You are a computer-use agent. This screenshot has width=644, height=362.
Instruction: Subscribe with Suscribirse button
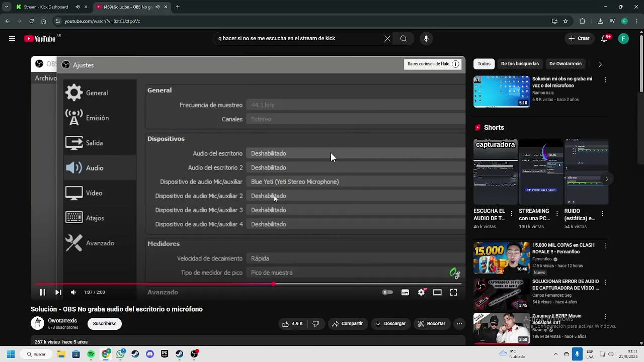[105, 324]
